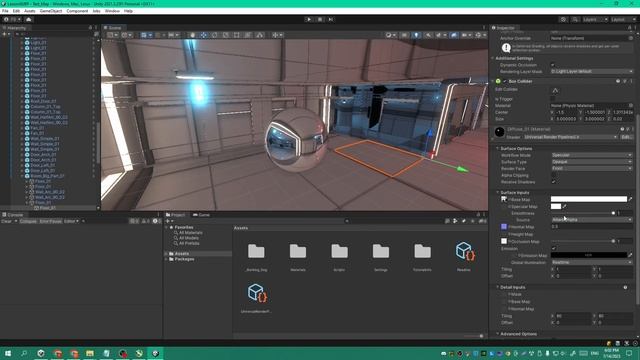Select the Move tool in Scene toolbar
Screen dimensions: 640x360
(204, 35)
